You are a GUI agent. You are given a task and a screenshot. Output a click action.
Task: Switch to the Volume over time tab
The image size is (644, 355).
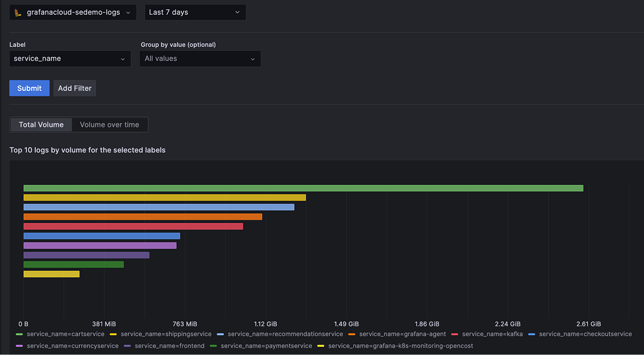[x=110, y=125]
